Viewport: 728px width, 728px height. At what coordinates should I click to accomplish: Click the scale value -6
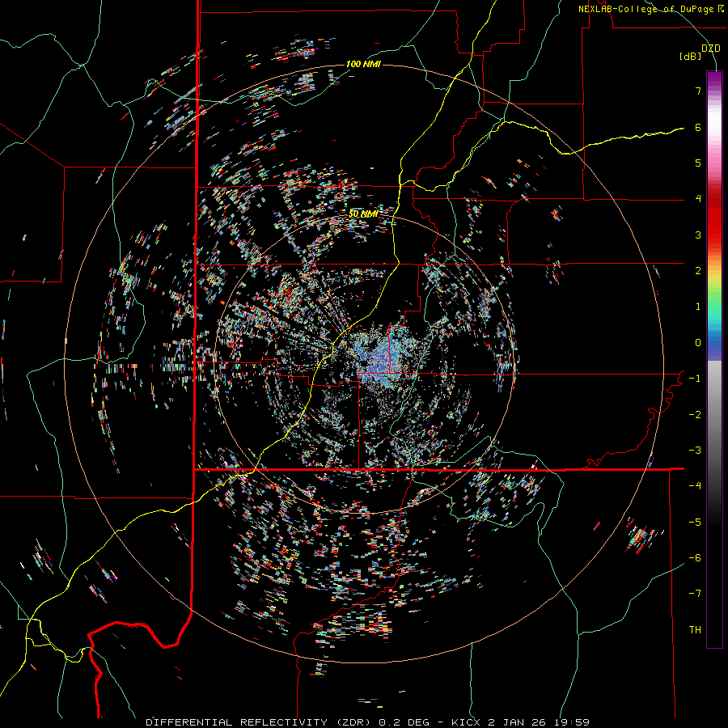[695, 557]
